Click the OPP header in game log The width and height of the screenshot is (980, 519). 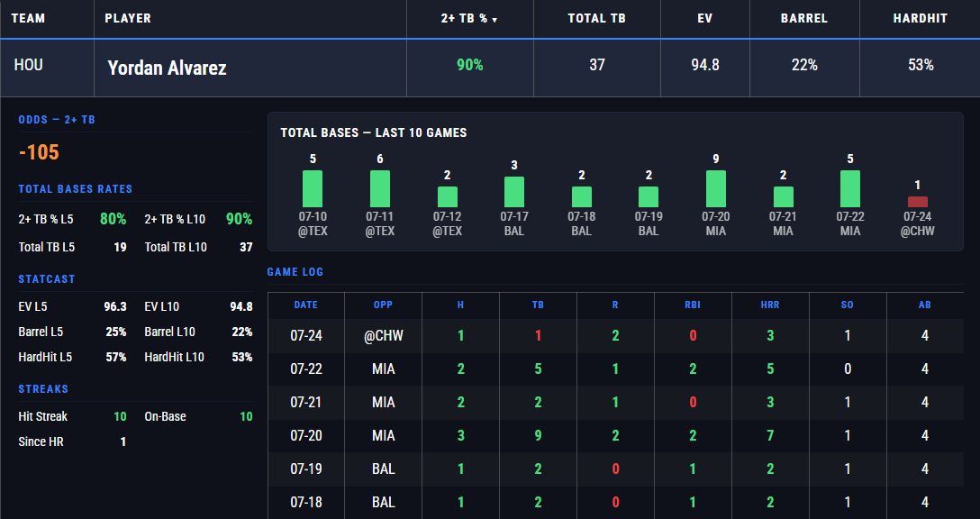[x=383, y=305]
